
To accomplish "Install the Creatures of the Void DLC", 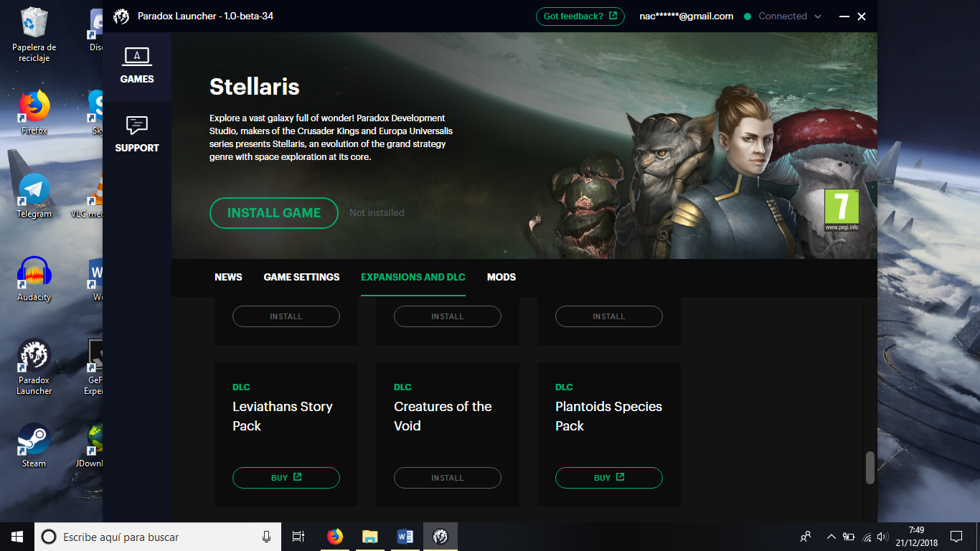I will 447,477.
